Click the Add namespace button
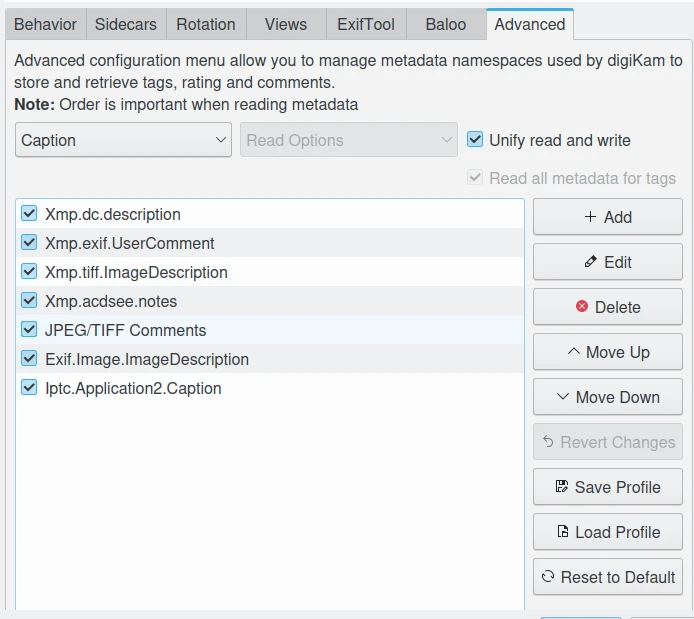This screenshot has width=694, height=619. pyautogui.click(x=607, y=217)
